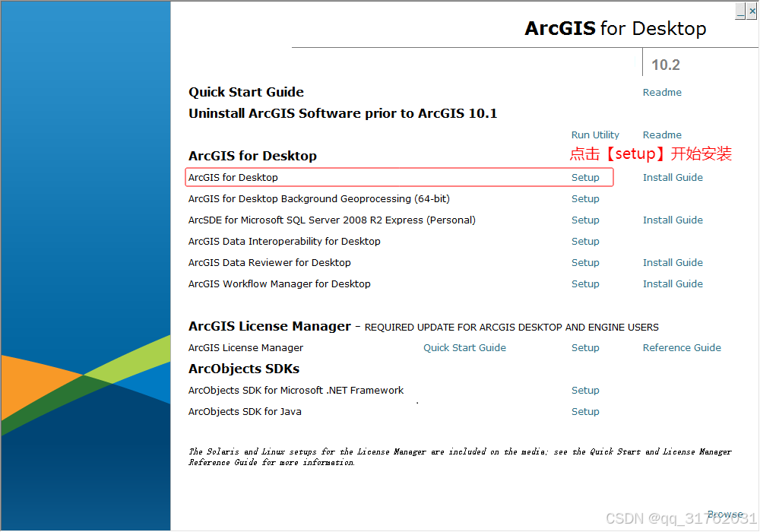Click Setup for ArcGIS License Manager
Viewport: 760px width, 532px height.
point(585,348)
